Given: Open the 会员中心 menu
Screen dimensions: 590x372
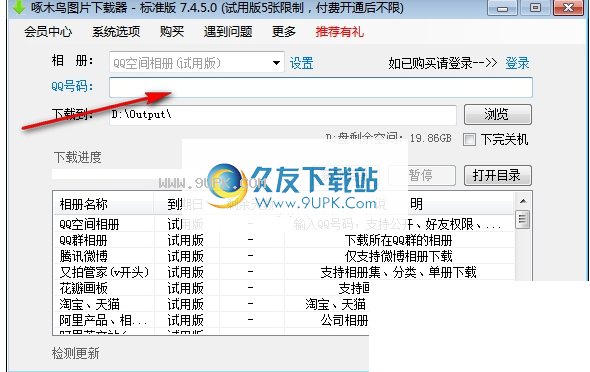Looking at the screenshot, I should [x=48, y=32].
